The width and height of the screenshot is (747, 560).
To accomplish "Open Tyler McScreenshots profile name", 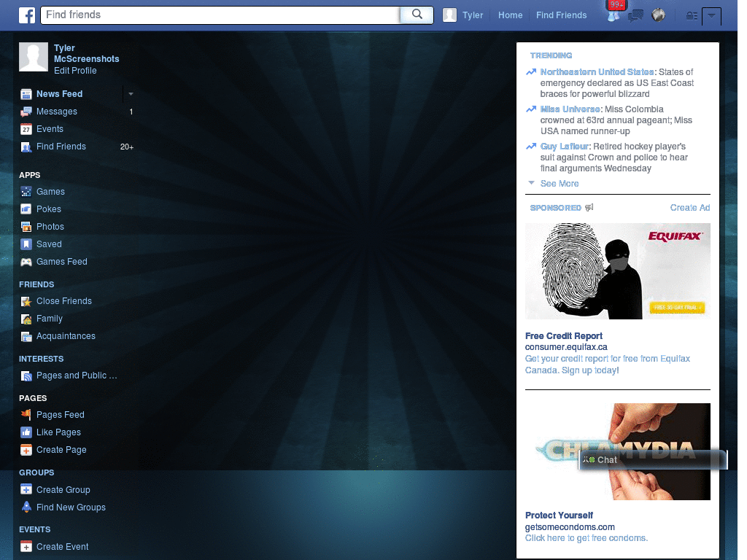I will click(x=86, y=53).
